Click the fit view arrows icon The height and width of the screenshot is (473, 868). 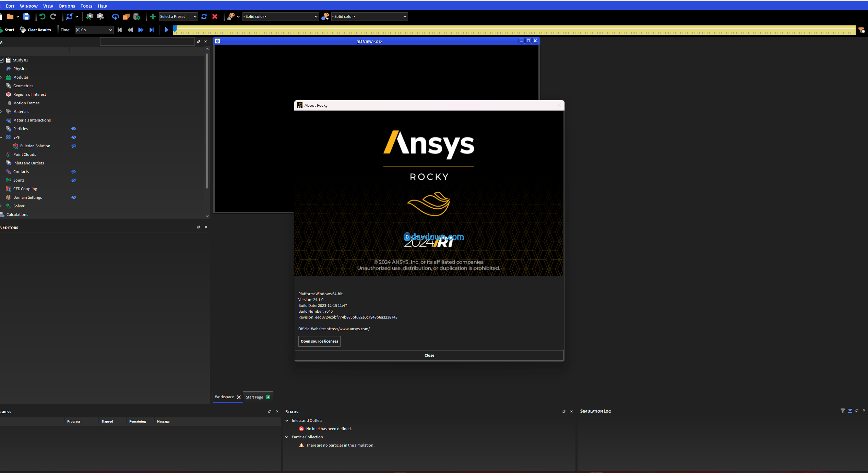tap(69, 16)
